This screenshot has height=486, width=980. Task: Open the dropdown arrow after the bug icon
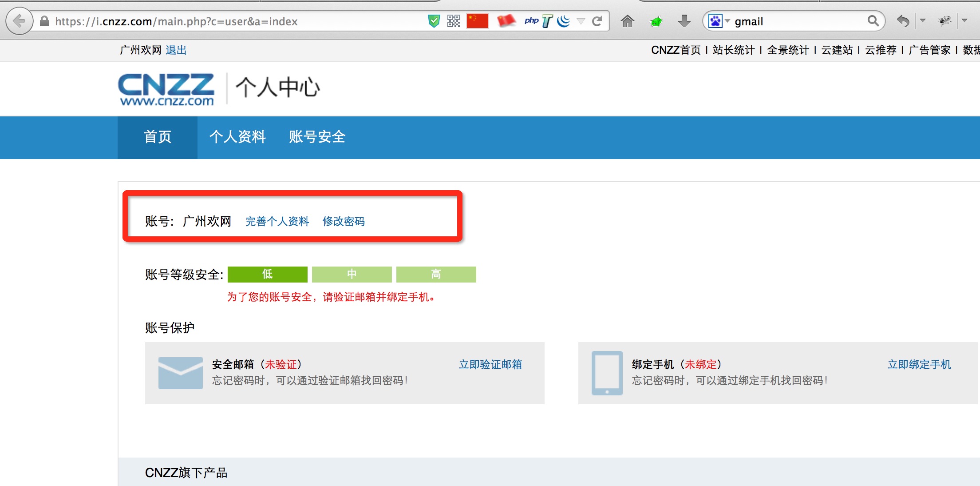(964, 20)
